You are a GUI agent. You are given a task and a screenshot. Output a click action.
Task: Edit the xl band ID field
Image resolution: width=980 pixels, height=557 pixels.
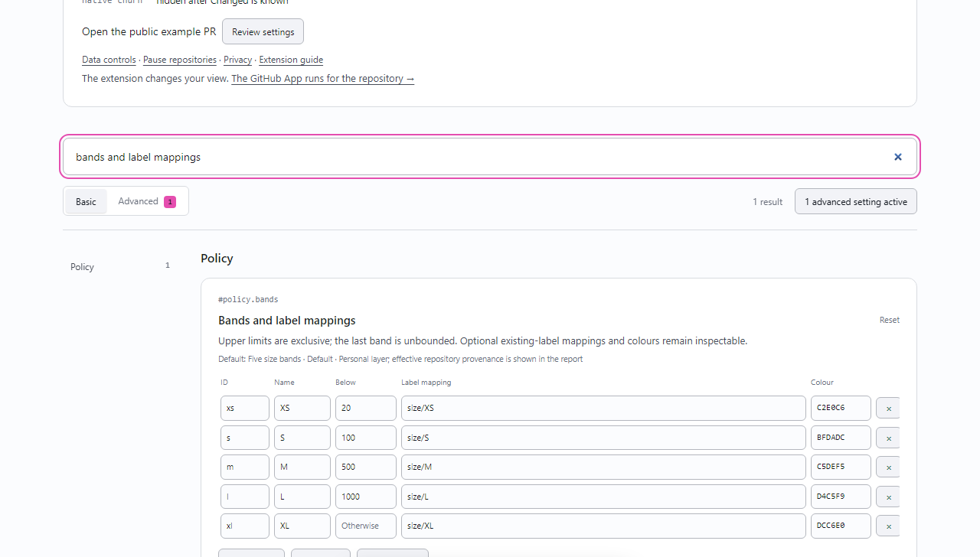(245, 526)
